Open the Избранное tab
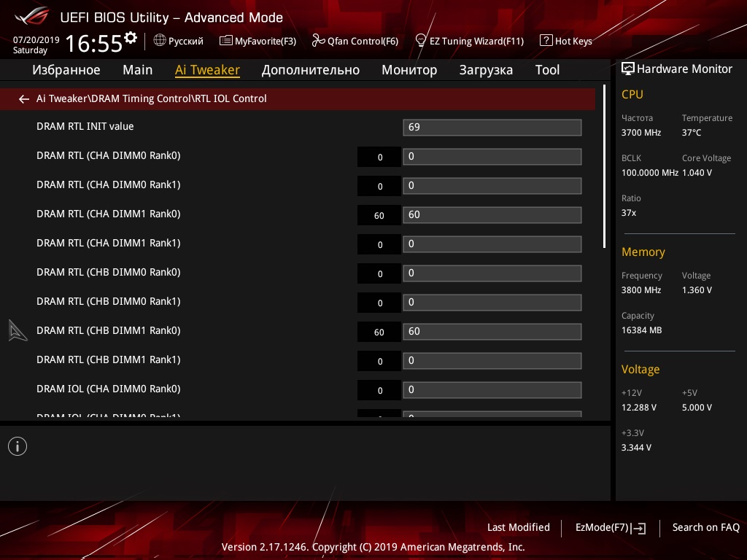 (66, 70)
